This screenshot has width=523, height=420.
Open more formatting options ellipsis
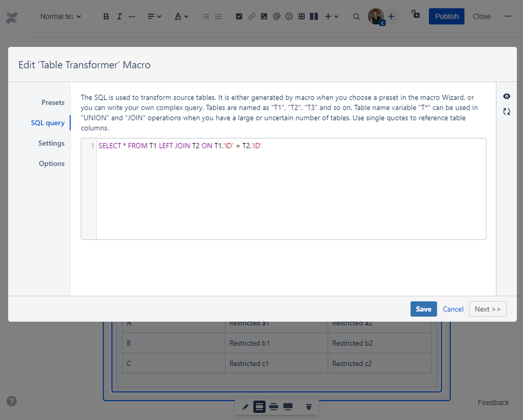pos(132,16)
